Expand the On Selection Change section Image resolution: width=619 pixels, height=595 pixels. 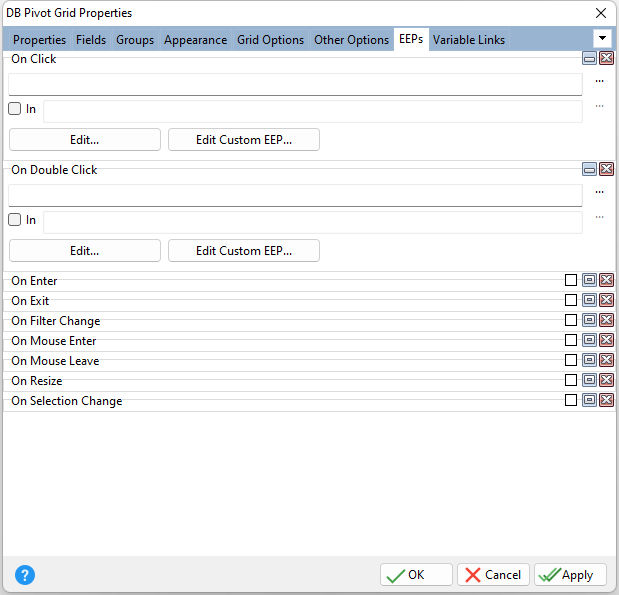pyautogui.click(x=589, y=400)
